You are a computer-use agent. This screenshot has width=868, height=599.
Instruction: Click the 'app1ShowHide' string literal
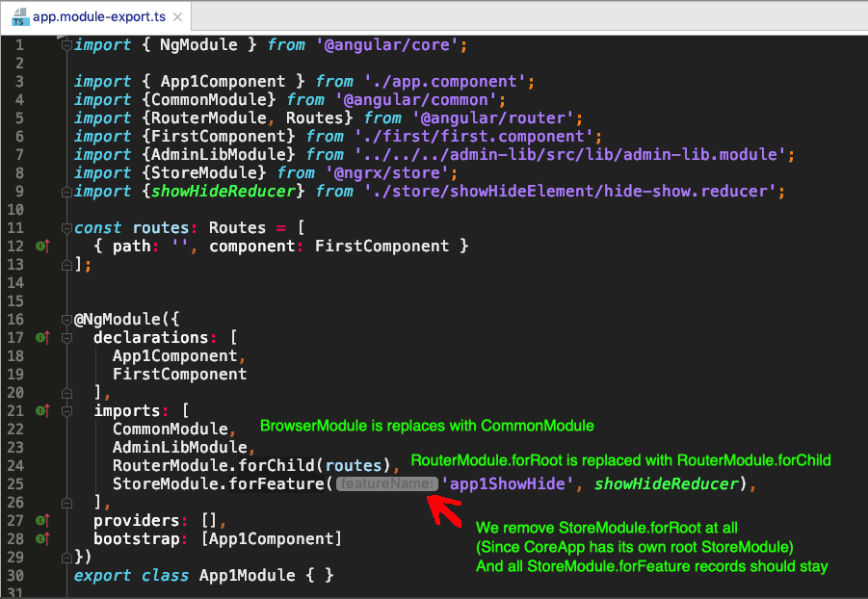point(509,484)
